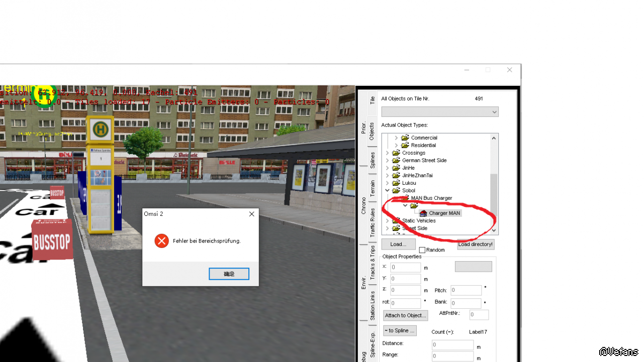Minimize the editor window
The width and height of the screenshot is (644, 362).
[x=467, y=70]
